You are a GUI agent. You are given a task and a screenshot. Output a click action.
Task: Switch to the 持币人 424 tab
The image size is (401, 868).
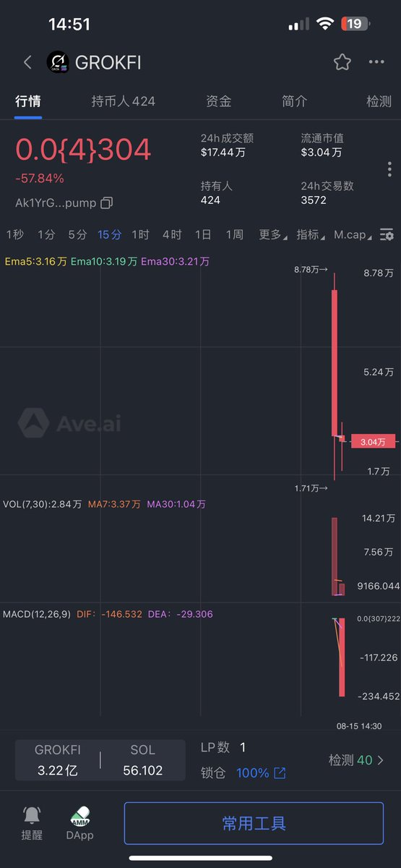[124, 101]
